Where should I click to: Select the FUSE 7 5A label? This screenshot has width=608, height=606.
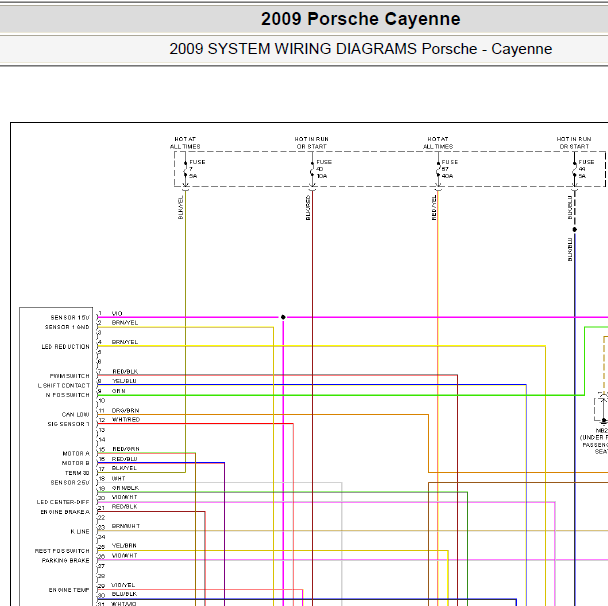(197, 169)
